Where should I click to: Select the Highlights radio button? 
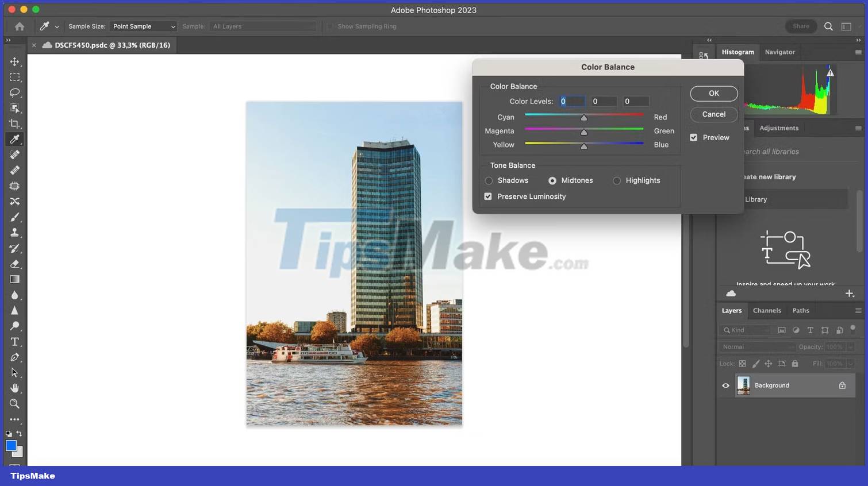click(x=616, y=180)
